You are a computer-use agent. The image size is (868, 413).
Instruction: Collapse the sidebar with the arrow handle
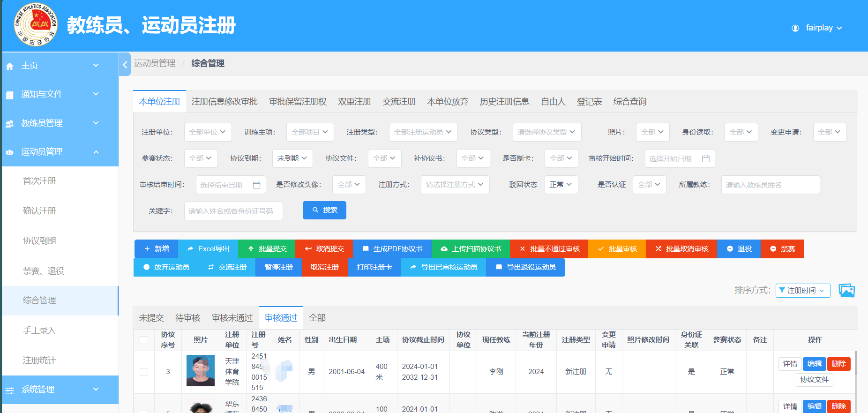(125, 65)
